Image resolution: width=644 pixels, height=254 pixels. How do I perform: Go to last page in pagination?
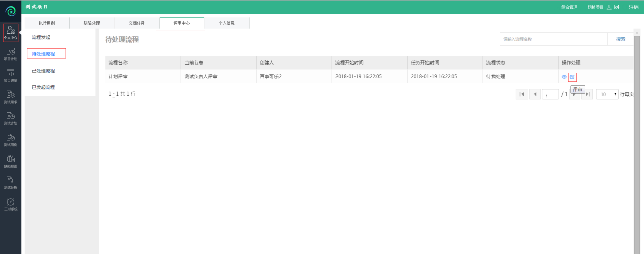(587, 94)
